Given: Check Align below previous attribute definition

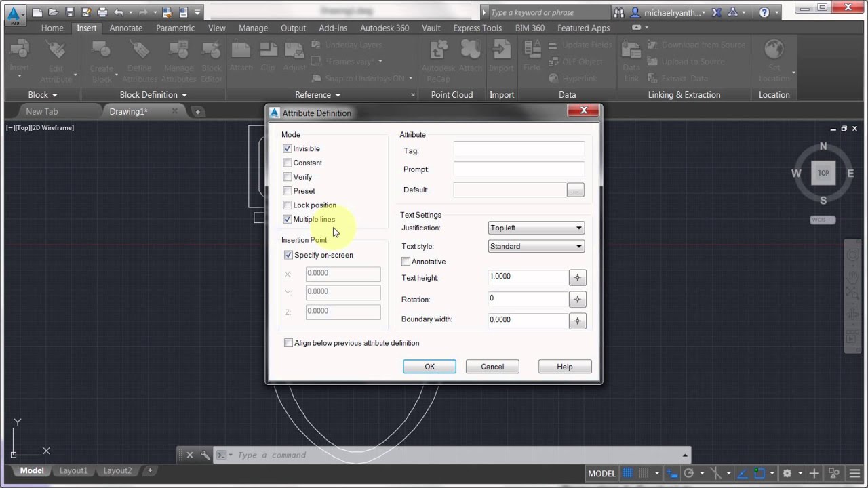Looking at the screenshot, I should pos(288,343).
